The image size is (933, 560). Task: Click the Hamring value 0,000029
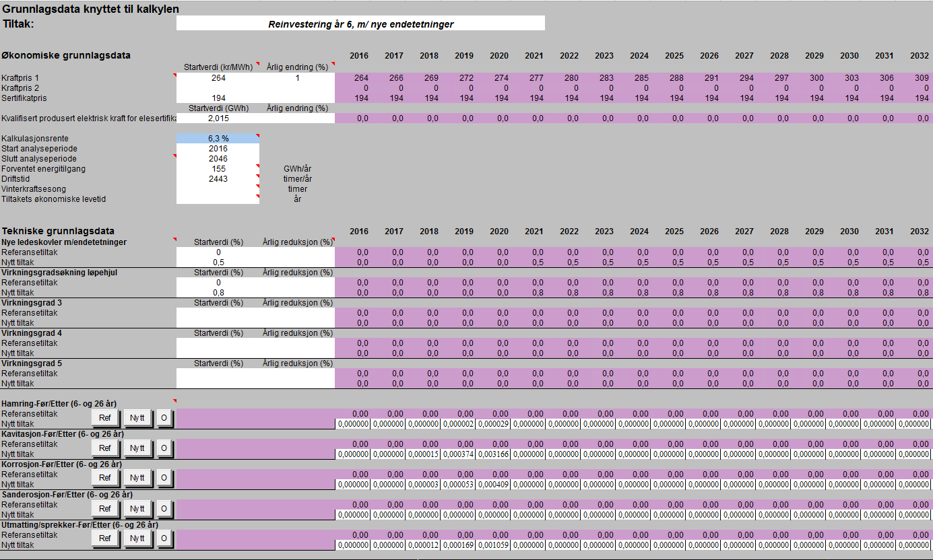pyautogui.click(x=492, y=424)
